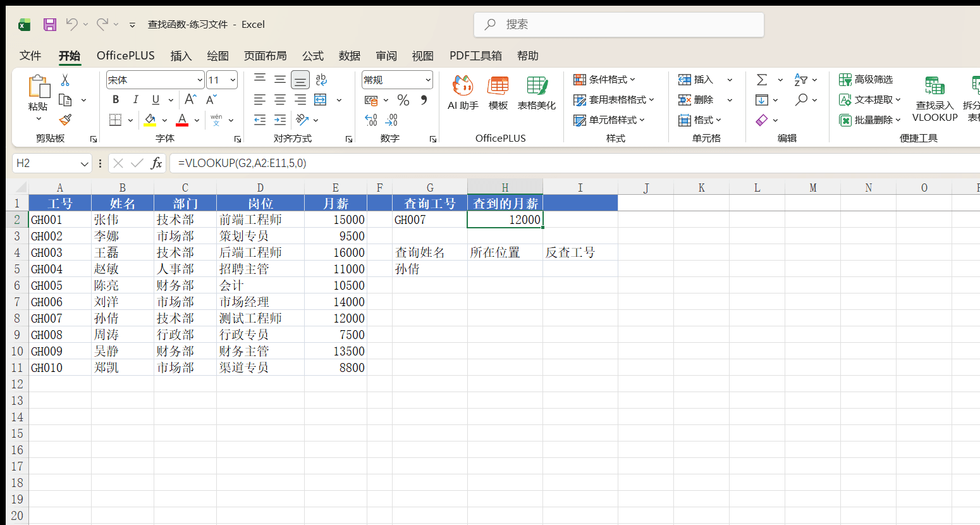This screenshot has height=525, width=980.
Task: Expand the Name Box dropdown arrow
Action: coord(85,163)
